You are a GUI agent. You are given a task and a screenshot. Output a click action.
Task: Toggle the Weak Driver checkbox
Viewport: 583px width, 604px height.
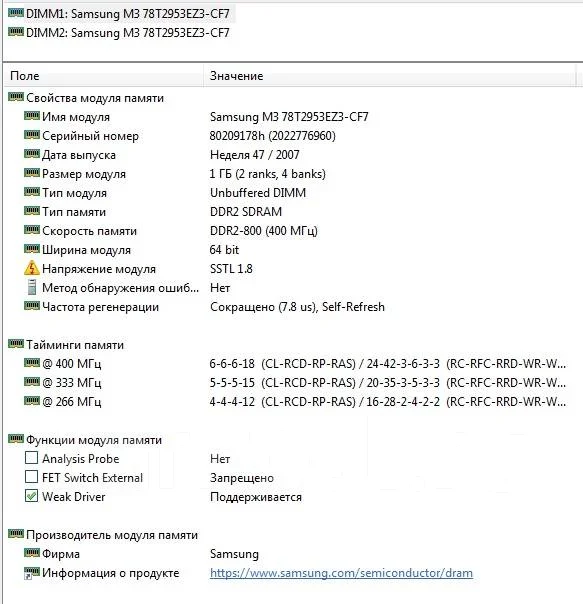[x=31, y=496]
